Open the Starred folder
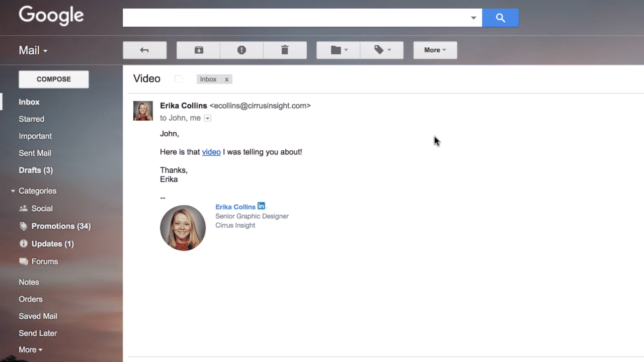The height and width of the screenshot is (362, 644). (32, 119)
